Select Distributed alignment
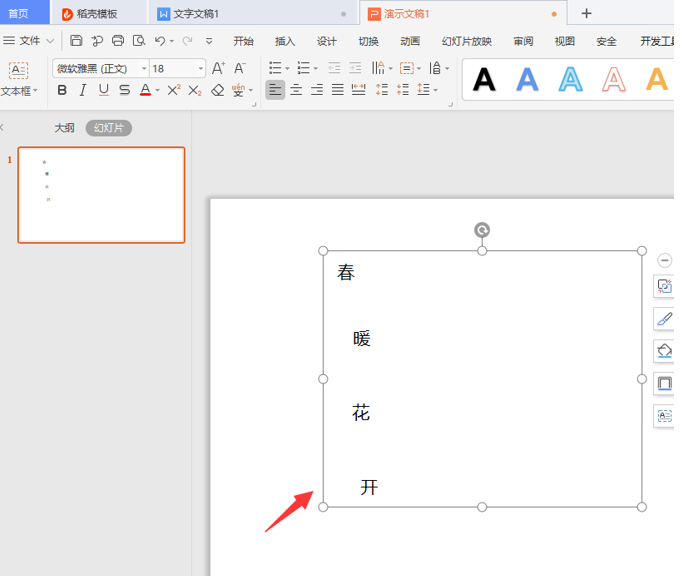The width and height of the screenshot is (682, 576). coord(358,90)
